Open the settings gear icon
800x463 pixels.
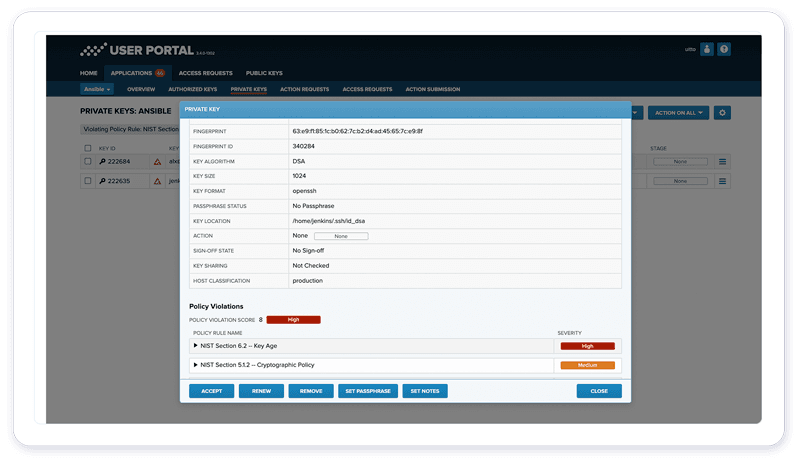pos(722,113)
